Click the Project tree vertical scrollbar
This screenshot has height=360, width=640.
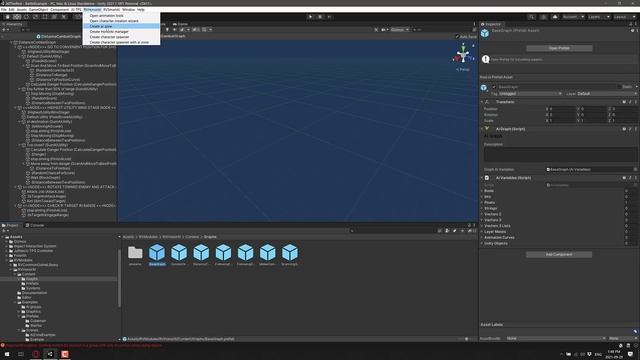coord(119,278)
